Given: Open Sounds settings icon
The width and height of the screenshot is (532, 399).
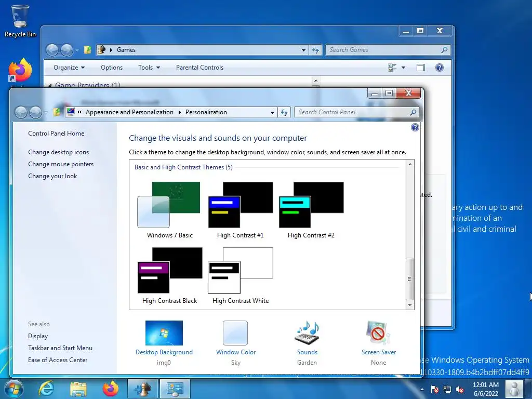Looking at the screenshot, I should [x=308, y=333].
